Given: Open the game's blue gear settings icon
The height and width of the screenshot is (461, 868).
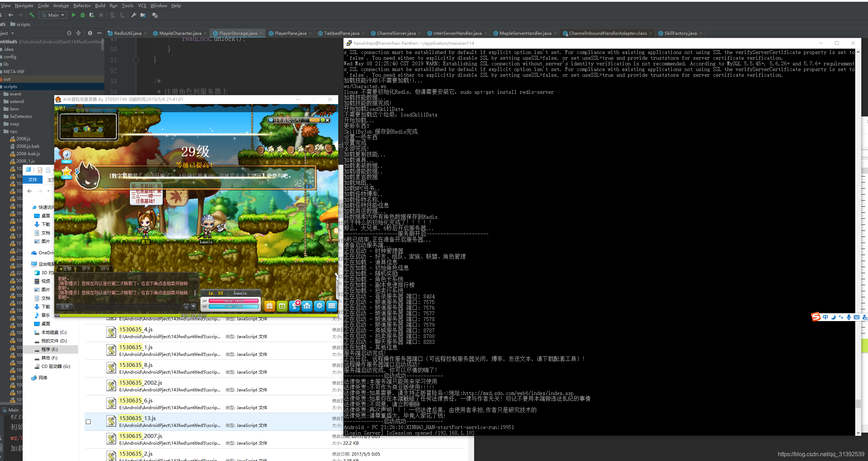Looking at the screenshot, I should click(320, 306).
